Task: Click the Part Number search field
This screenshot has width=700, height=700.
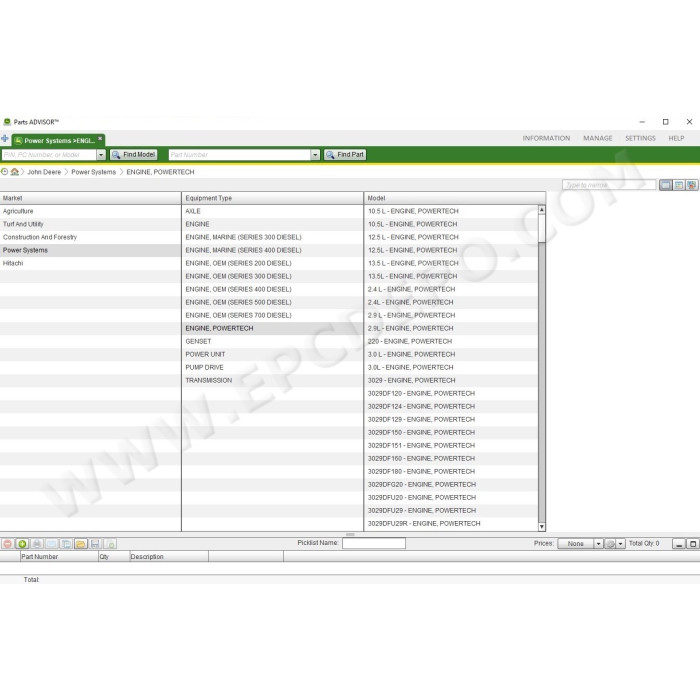Action: pos(240,155)
